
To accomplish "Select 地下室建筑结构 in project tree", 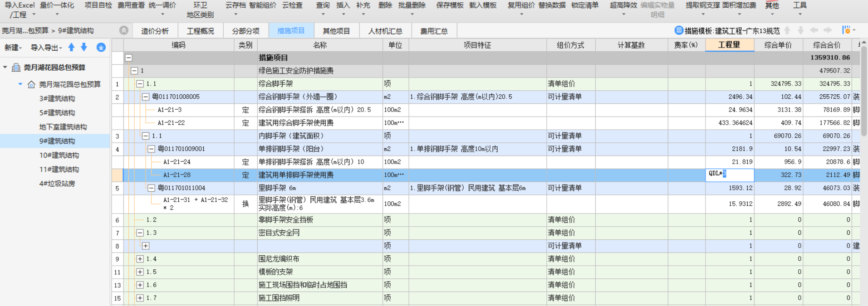I will 63,127.
